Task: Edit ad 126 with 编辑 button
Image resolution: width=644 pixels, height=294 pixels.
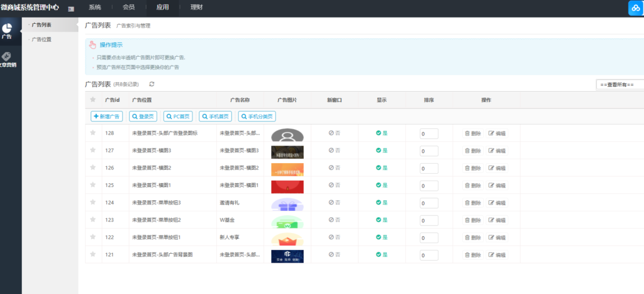Action: 497,168
